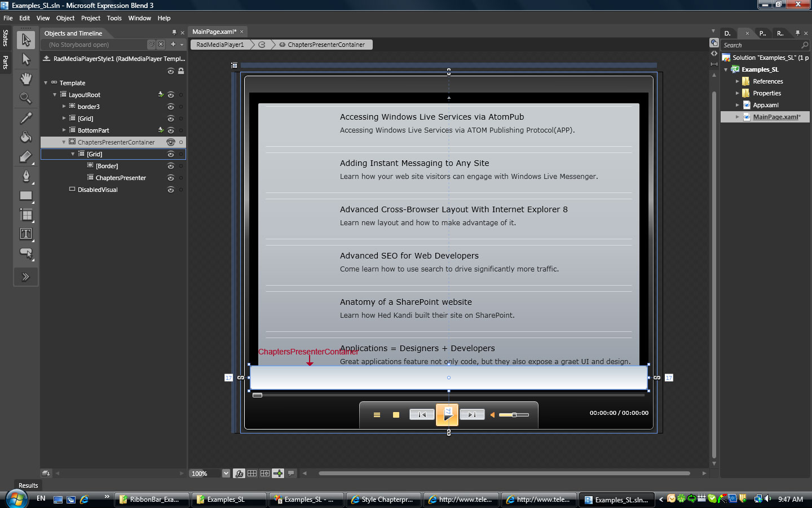This screenshot has width=812, height=508.
Task: Add a new storyboard with plus
Action: pos(173,45)
